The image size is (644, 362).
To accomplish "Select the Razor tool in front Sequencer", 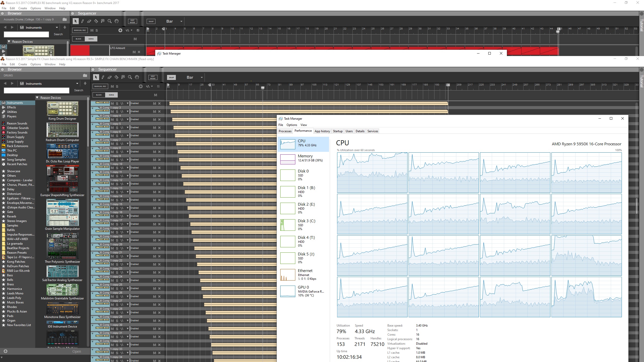I will pos(116,77).
